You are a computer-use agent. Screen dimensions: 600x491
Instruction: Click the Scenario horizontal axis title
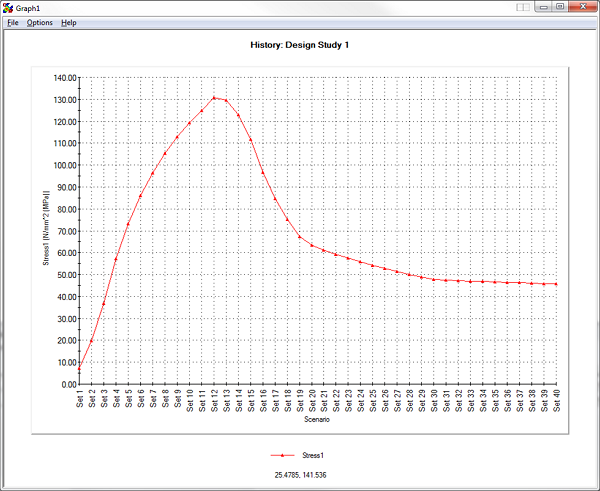pos(317,426)
